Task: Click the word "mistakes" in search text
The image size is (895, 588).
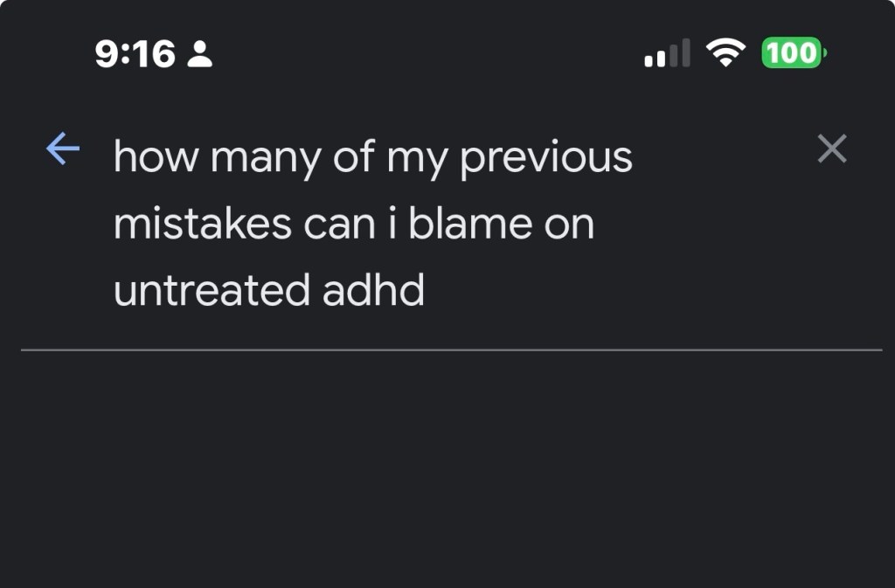Action: 202,225
